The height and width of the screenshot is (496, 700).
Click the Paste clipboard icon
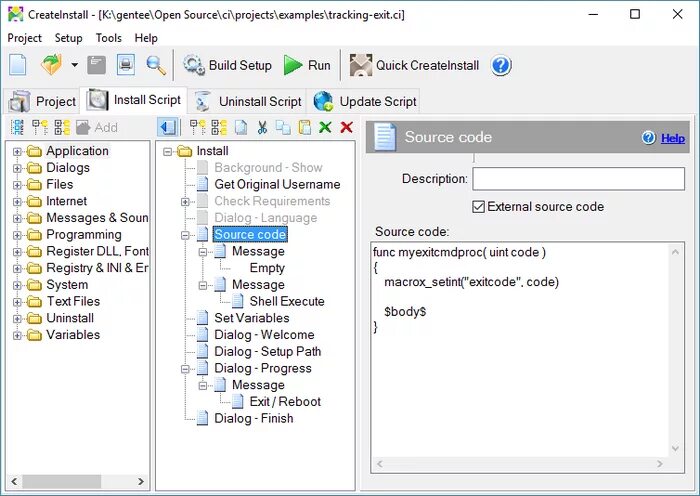tap(304, 127)
